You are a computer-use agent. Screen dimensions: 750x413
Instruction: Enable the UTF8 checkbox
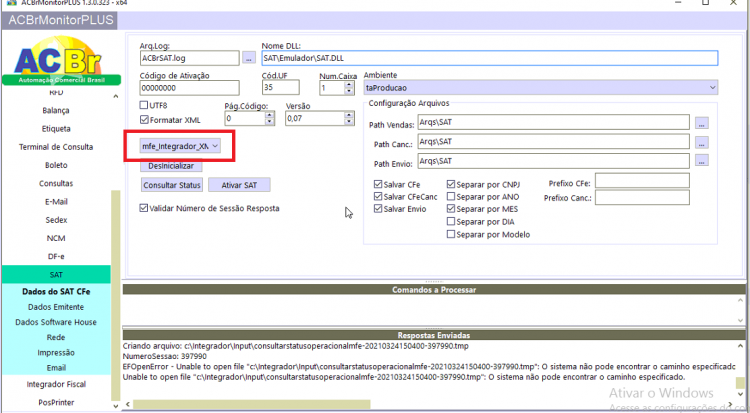(x=143, y=105)
